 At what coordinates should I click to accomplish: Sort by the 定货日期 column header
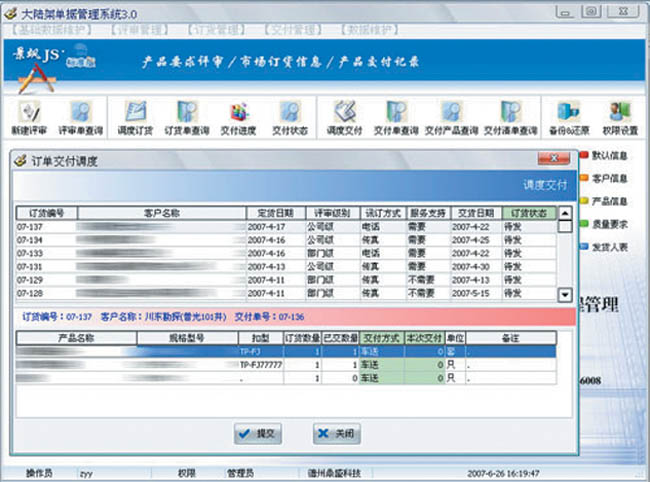[275, 213]
